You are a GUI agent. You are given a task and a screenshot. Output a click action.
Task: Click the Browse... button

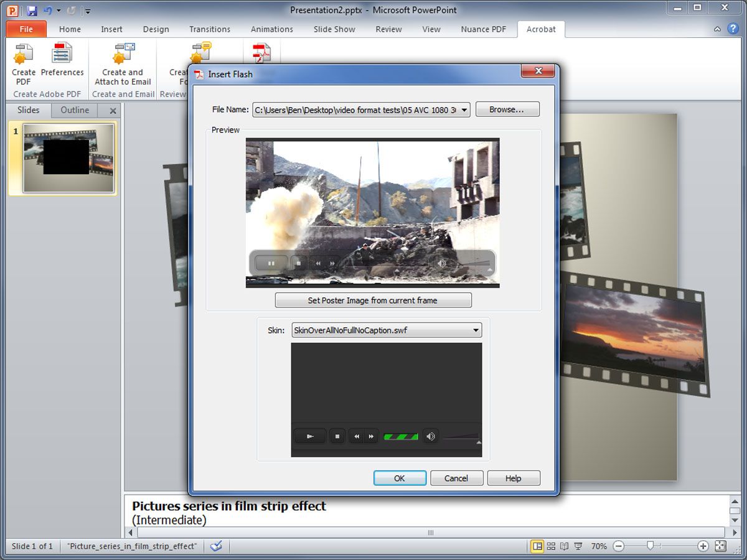[507, 110]
